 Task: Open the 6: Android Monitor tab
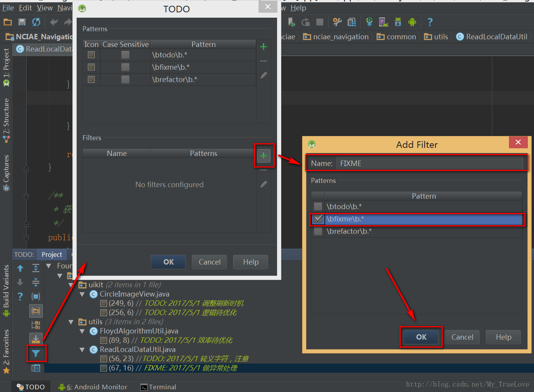92,387
